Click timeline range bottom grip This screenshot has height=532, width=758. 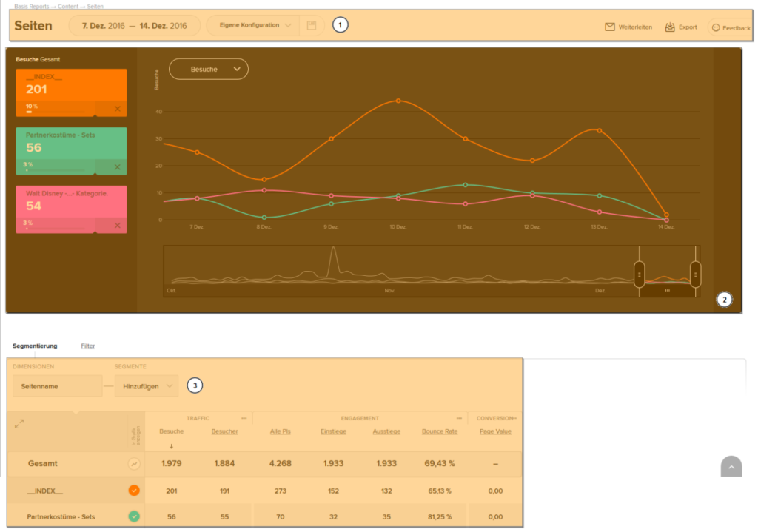point(667,290)
